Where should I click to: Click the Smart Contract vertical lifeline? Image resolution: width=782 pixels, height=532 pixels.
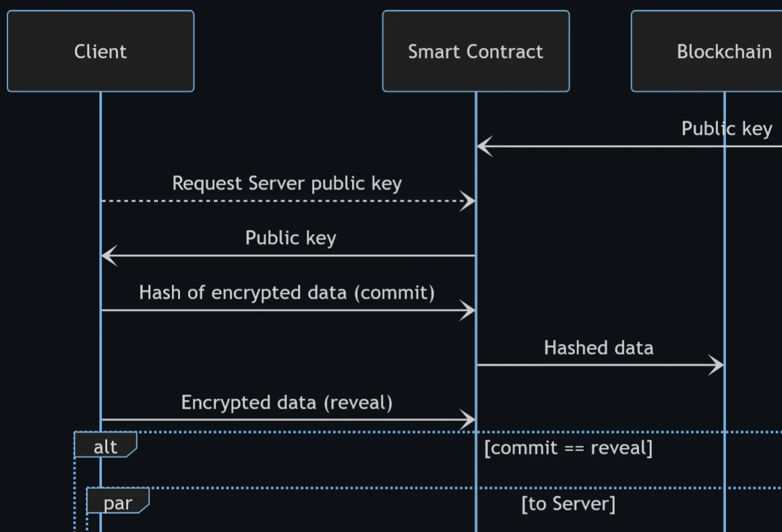tap(476, 312)
